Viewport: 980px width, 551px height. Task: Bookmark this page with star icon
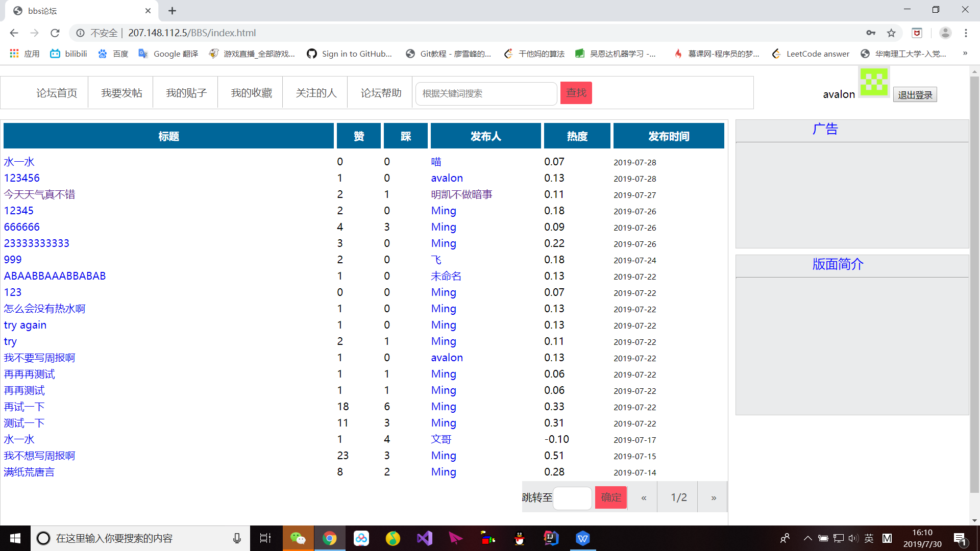pyautogui.click(x=891, y=33)
